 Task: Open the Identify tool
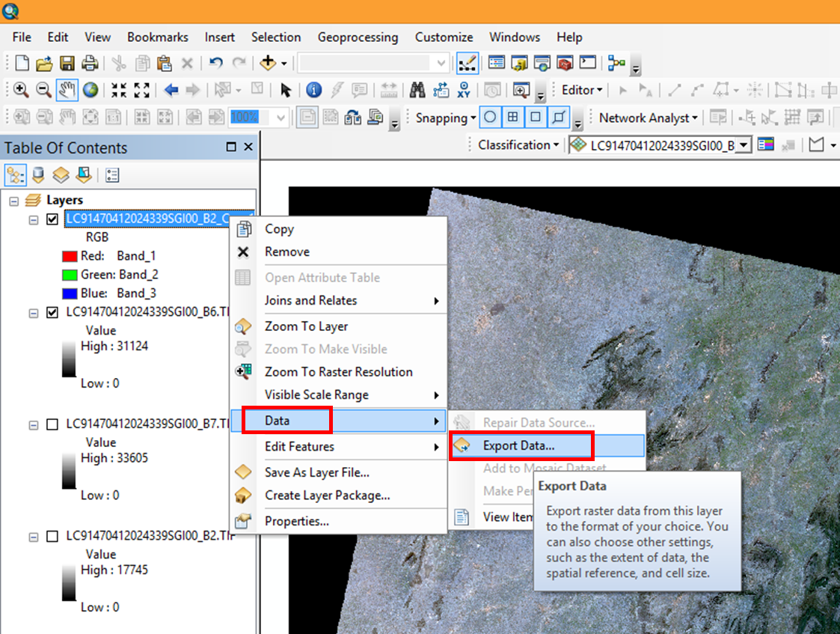tap(313, 90)
